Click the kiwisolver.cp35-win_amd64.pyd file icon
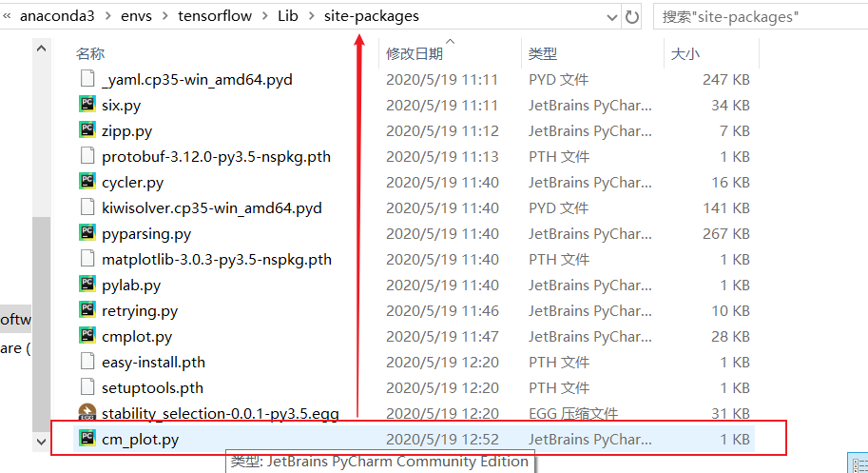Viewport: 868px width, 473px height. click(x=87, y=207)
